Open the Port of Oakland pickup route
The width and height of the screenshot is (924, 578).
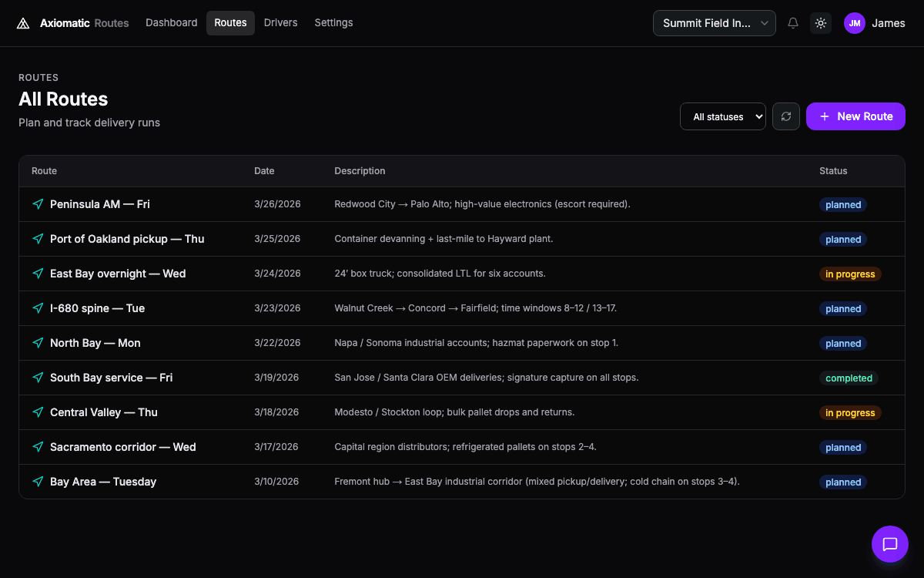[127, 239]
